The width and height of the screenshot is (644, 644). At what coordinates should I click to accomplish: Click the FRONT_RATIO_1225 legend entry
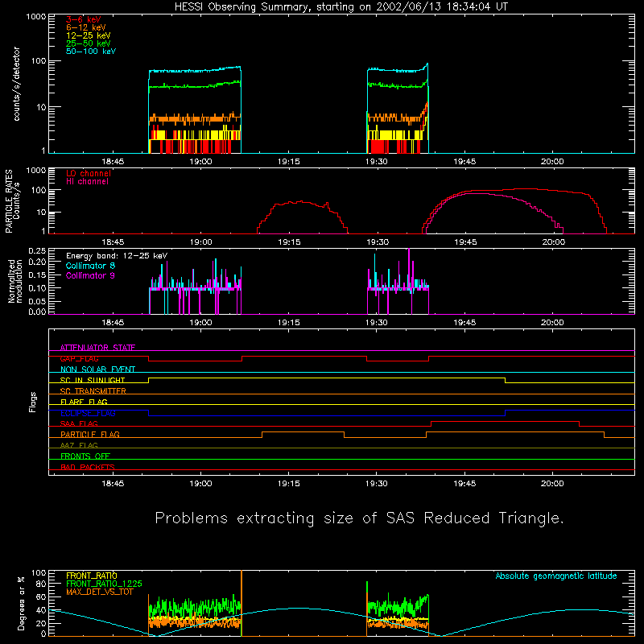pyautogui.click(x=104, y=584)
